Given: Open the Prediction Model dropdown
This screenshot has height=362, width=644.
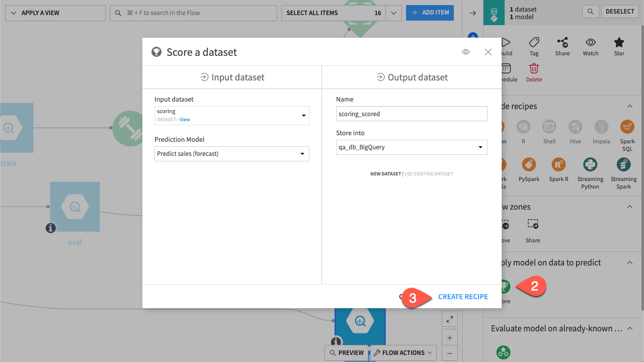Looking at the screenshot, I should pyautogui.click(x=231, y=153).
